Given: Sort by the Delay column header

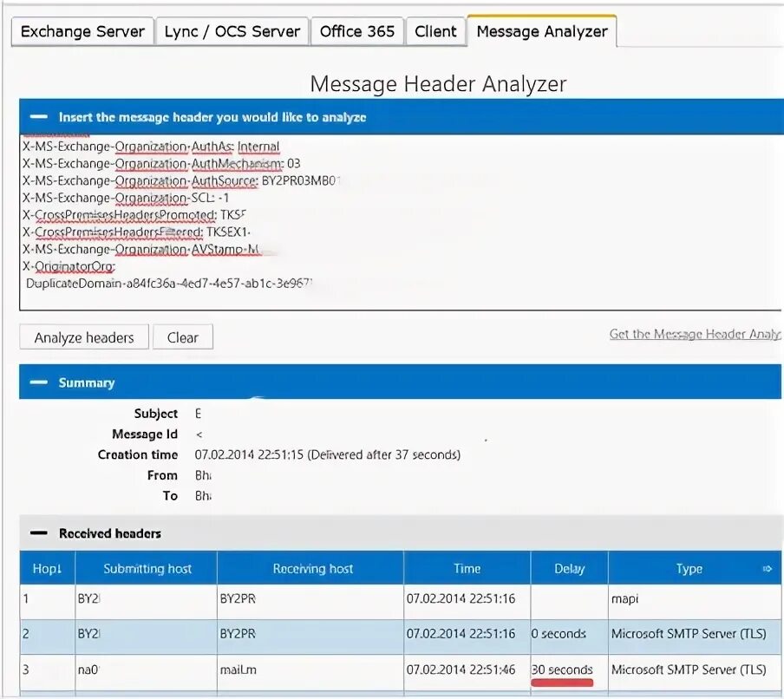Looking at the screenshot, I should tap(569, 569).
